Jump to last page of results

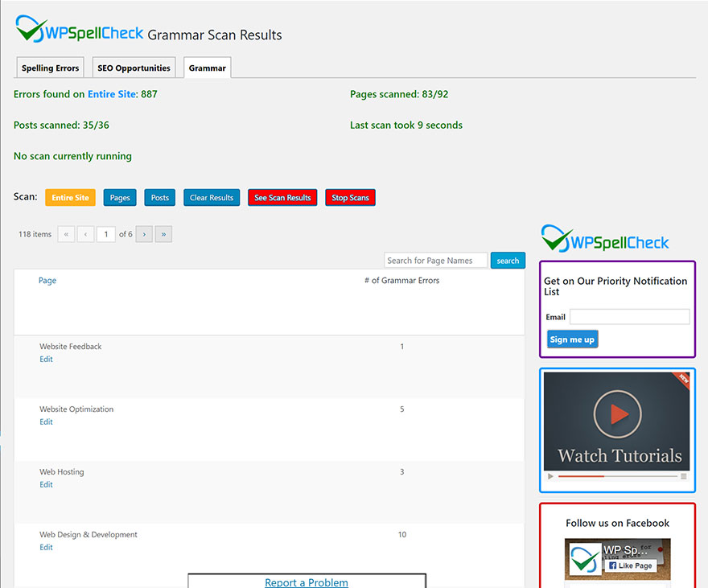pos(163,234)
